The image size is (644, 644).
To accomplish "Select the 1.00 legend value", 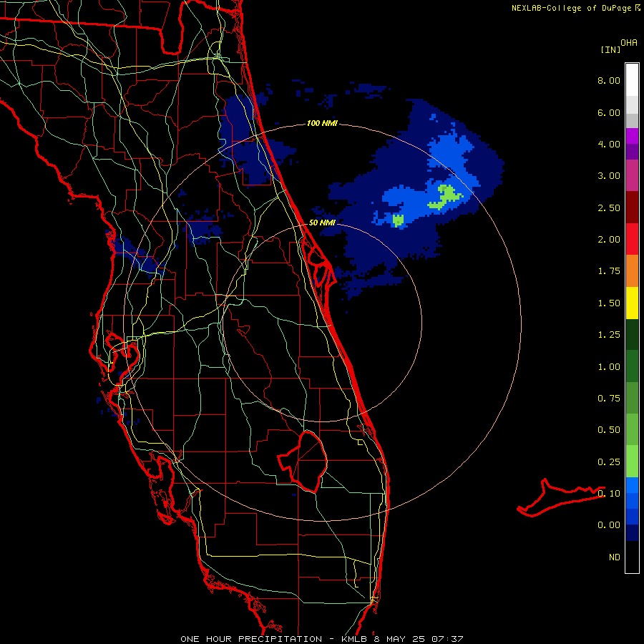I will (x=609, y=367).
